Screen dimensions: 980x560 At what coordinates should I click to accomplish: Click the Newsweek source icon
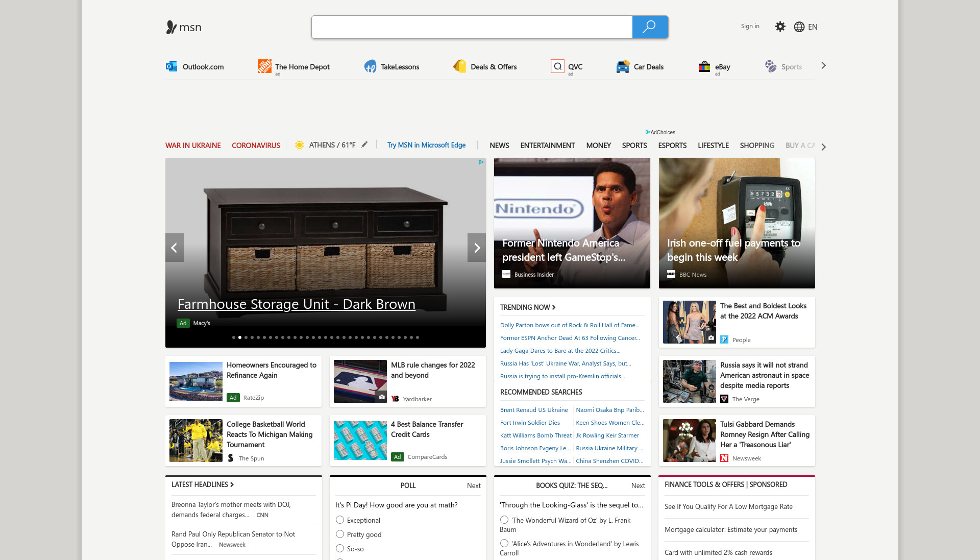724,458
